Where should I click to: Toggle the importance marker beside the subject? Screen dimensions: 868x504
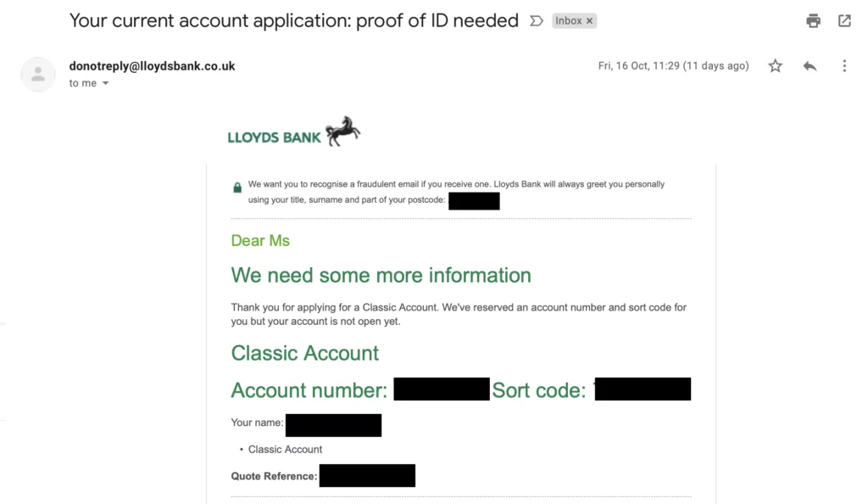pyautogui.click(x=536, y=21)
